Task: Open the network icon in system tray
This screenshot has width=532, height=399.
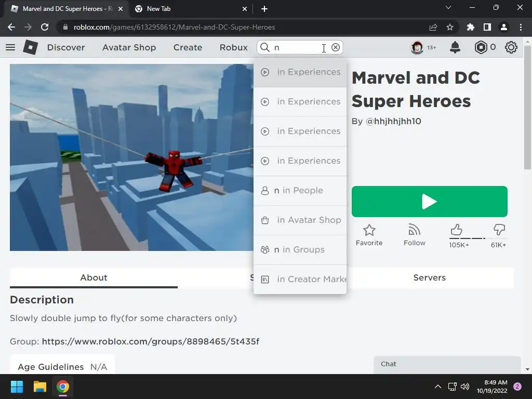Action: pyautogui.click(x=453, y=387)
